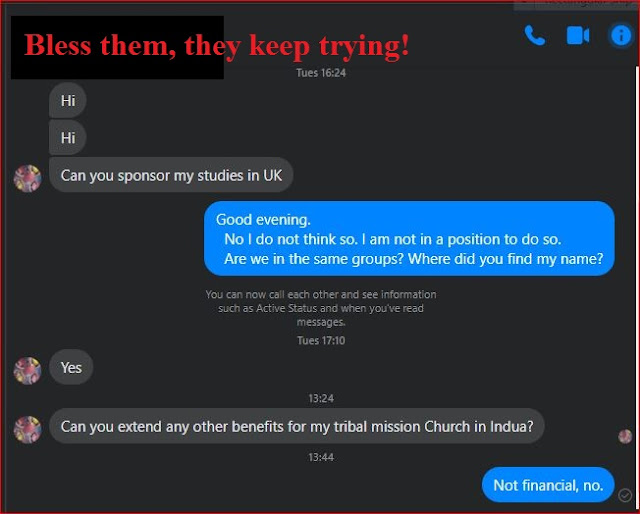Screen dimensions: 640x514
Task: Click sender avatar beside the Yes message
Action: pos(27,371)
